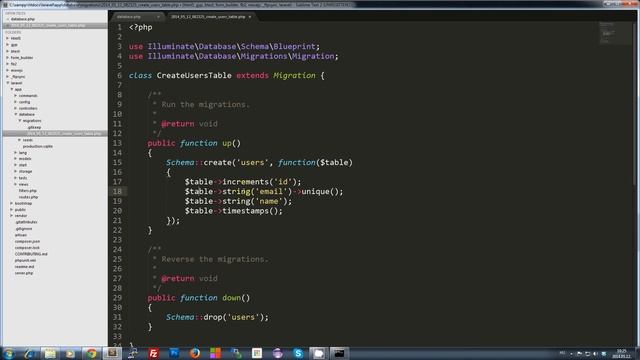Image resolution: width=640 pixels, height=360 pixels.
Task: Click the bootstrap folder in sidebar
Action: click(x=23, y=203)
